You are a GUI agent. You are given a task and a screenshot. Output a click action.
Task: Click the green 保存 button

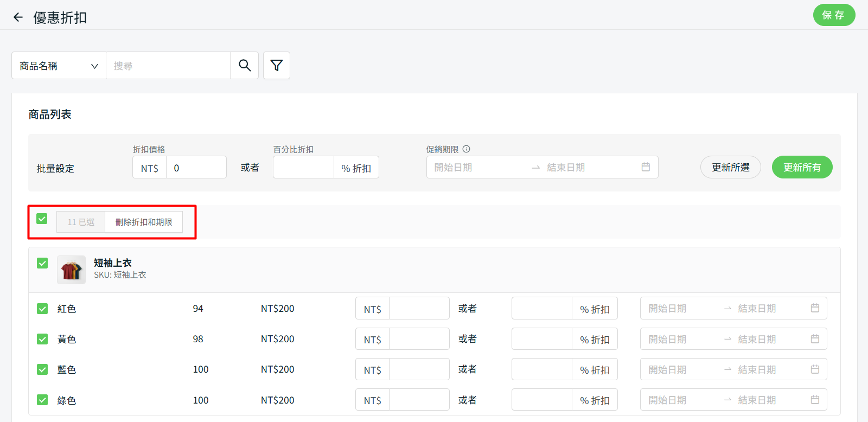[834, 15]
